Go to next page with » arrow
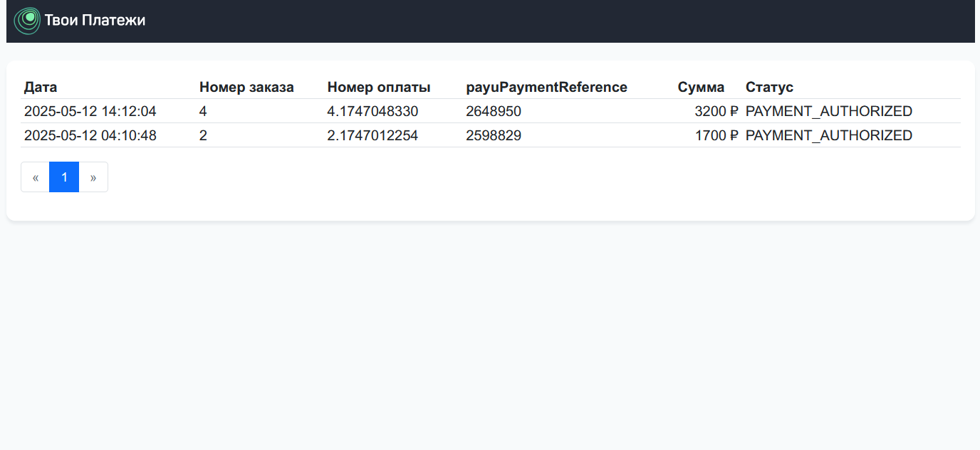The height and width of the screenshot is (450, 980). tap(93, 177)
